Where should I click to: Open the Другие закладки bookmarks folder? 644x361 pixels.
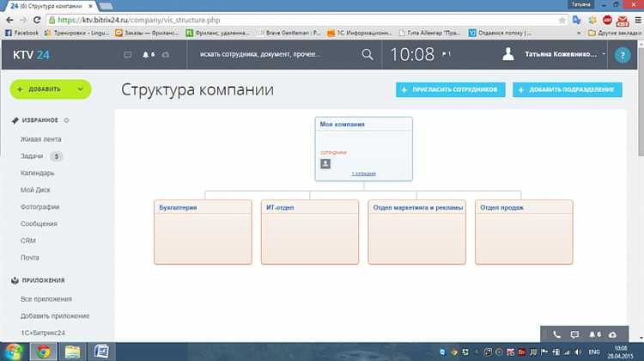pos(615,33)
